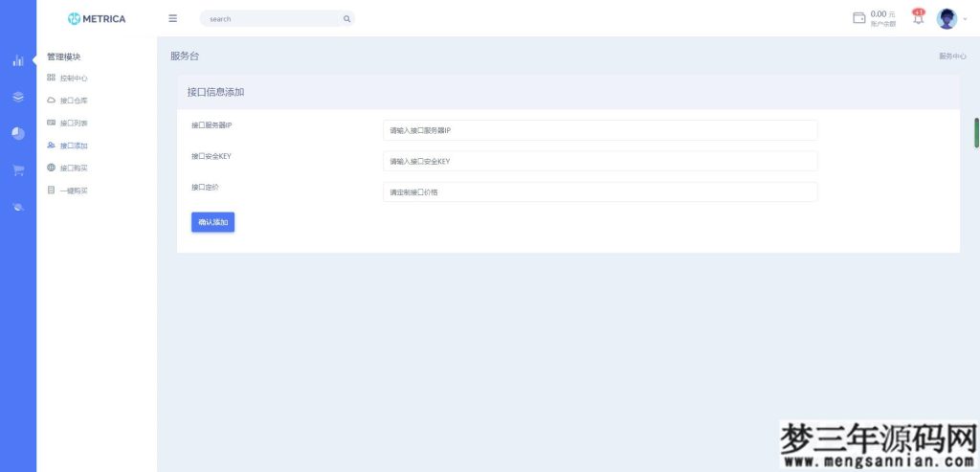The width and height of the screenshot is (980, 472).
Task: Select the pie chart icon in left rail
Action: (18, 133)
